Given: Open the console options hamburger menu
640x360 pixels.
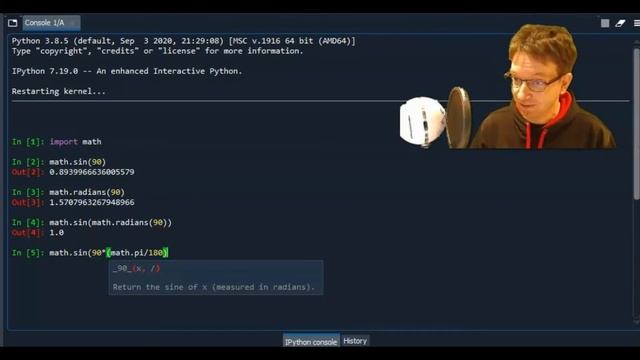Looking at the screenshot, I should (637, 23).
